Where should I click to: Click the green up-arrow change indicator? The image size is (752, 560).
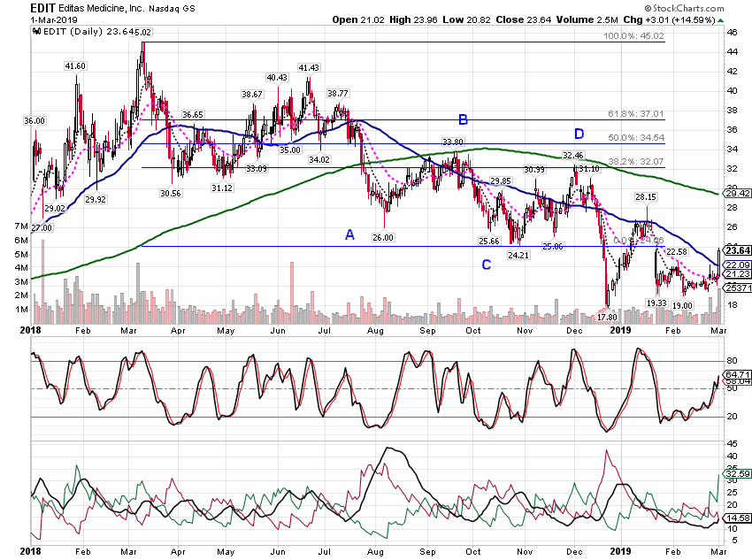click(721, 20)
